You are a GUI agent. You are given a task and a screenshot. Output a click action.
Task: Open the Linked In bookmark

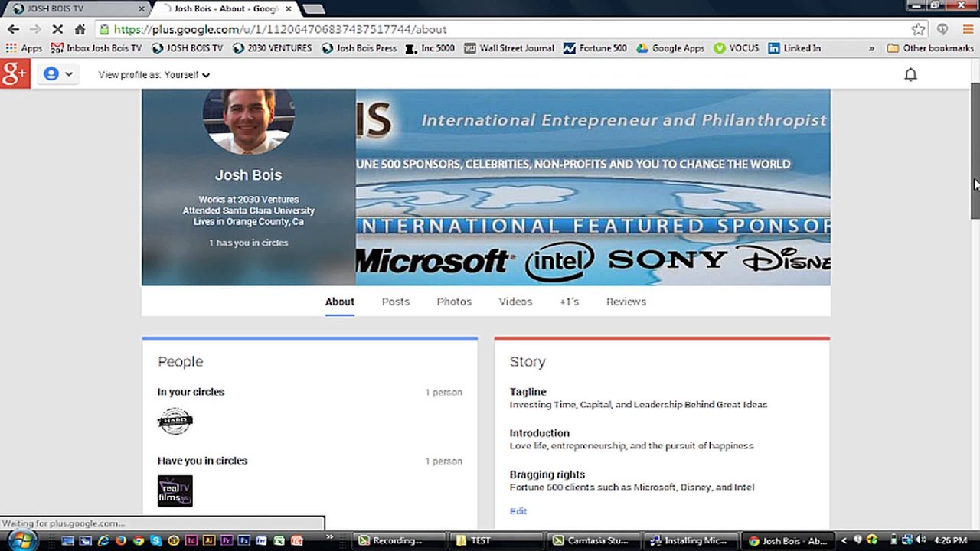(795, 47)
